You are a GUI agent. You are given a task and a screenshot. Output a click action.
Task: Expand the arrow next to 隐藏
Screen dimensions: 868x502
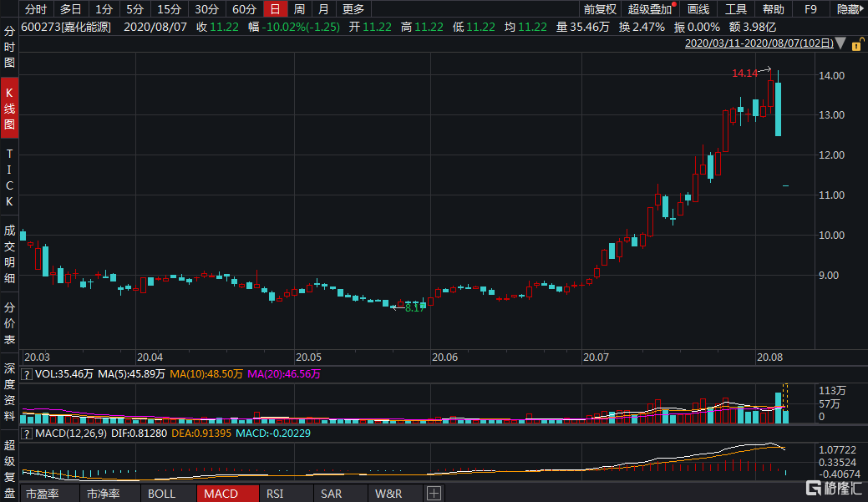coord(862,9)
